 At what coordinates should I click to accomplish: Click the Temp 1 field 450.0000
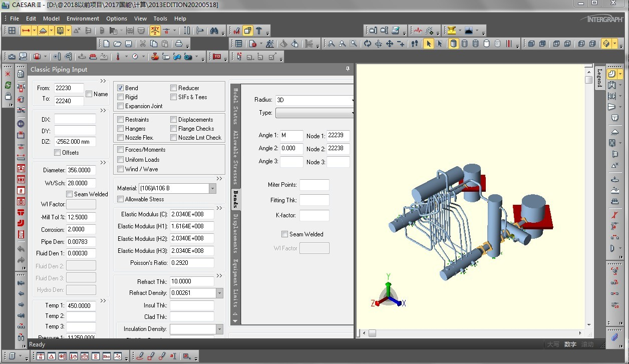(x=81, y=305)
